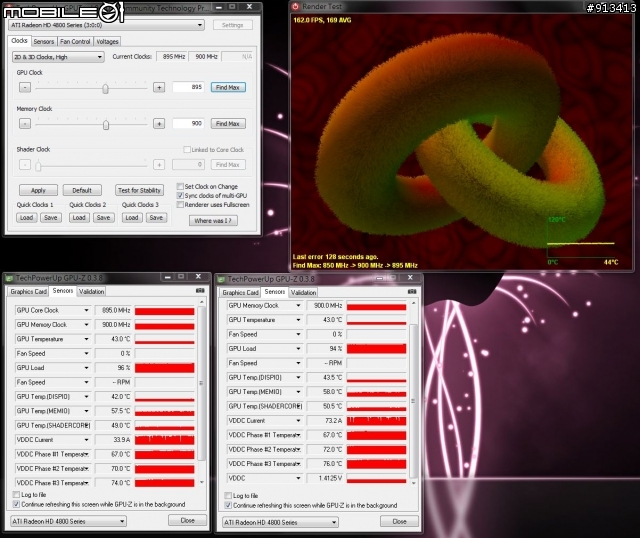The width and height of the screenshot is (640, 538).
Task: Enable Log to file in left GPU-Z
Action: coord(16,495)
